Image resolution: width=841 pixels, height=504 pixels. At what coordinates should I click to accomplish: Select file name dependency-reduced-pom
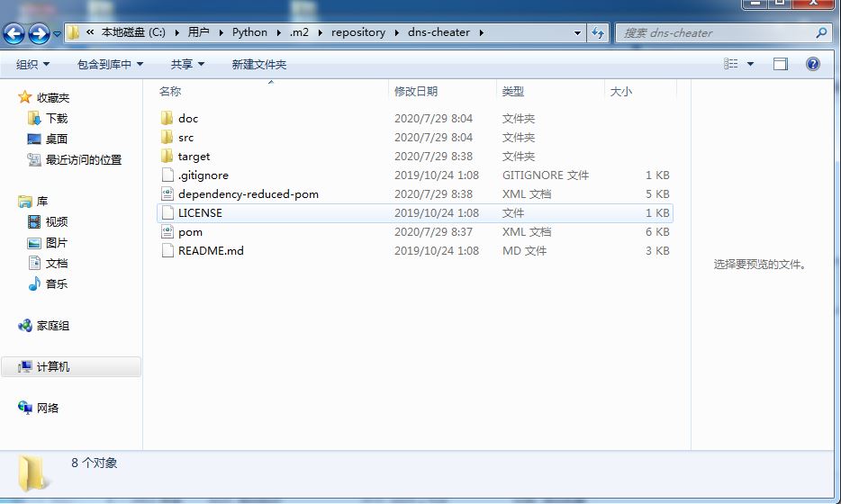click(x=249, y=194)
